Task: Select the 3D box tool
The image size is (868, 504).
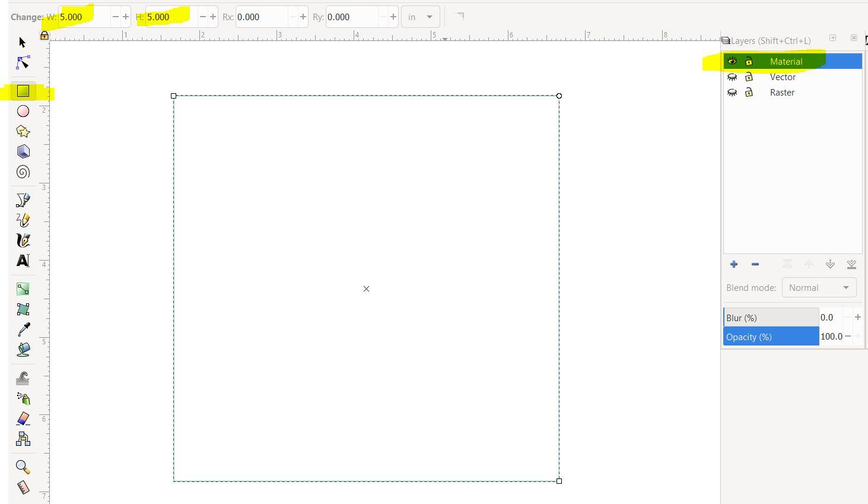Action: (23, 151)
